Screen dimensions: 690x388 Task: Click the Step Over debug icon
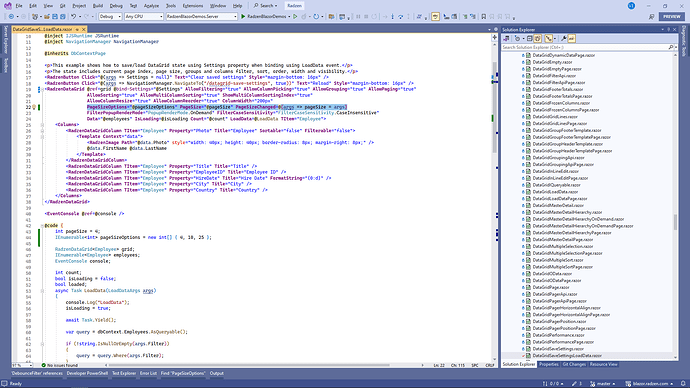coord(400,17)
